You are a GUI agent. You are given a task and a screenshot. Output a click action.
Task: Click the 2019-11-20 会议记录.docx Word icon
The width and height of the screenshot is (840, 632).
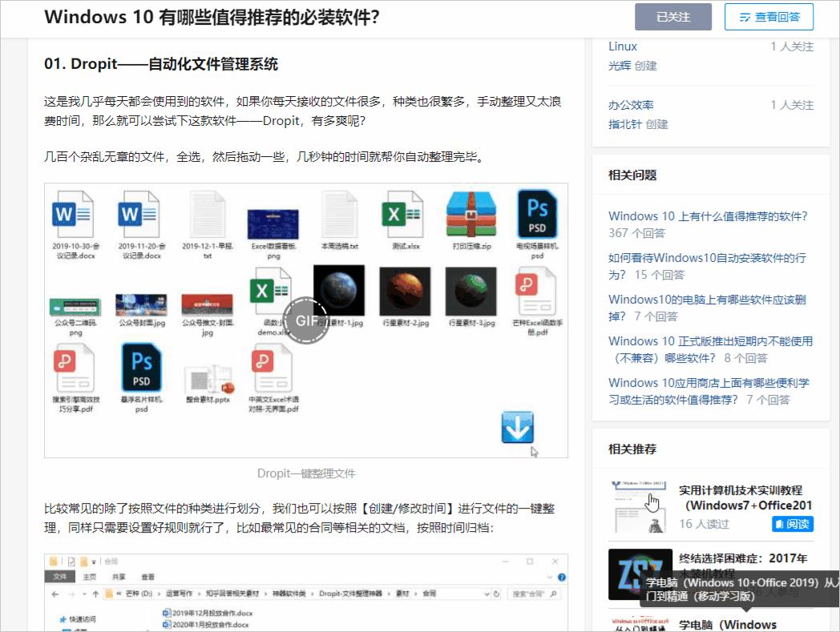[x=139, y=214]
